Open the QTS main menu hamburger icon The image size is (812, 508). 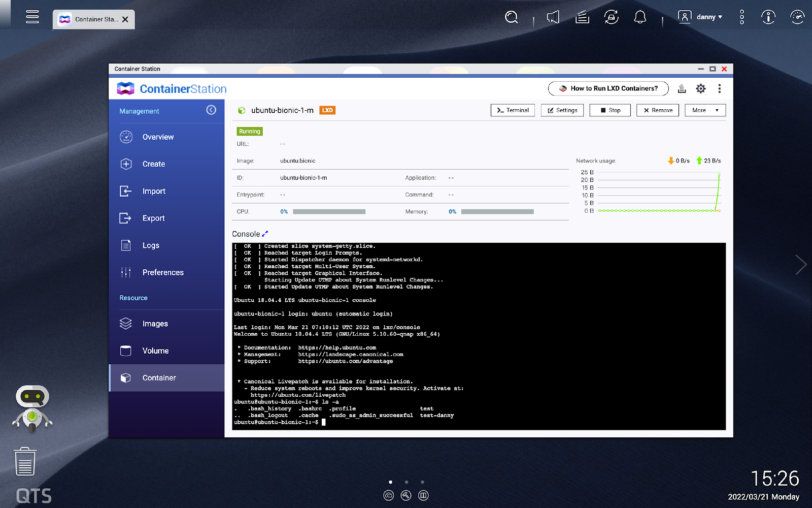coord(32,17)
